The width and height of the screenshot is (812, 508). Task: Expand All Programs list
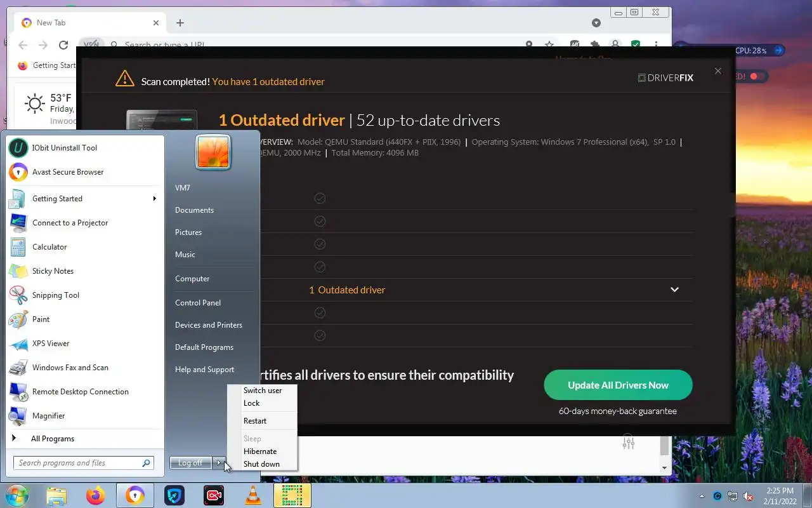85,439
